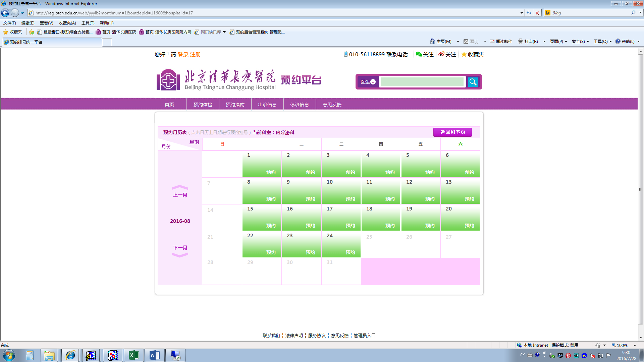Open the zoom level 100% dropdown
Image resolution: width=644 pixels, height=362 pixels.
coord(635,345)
